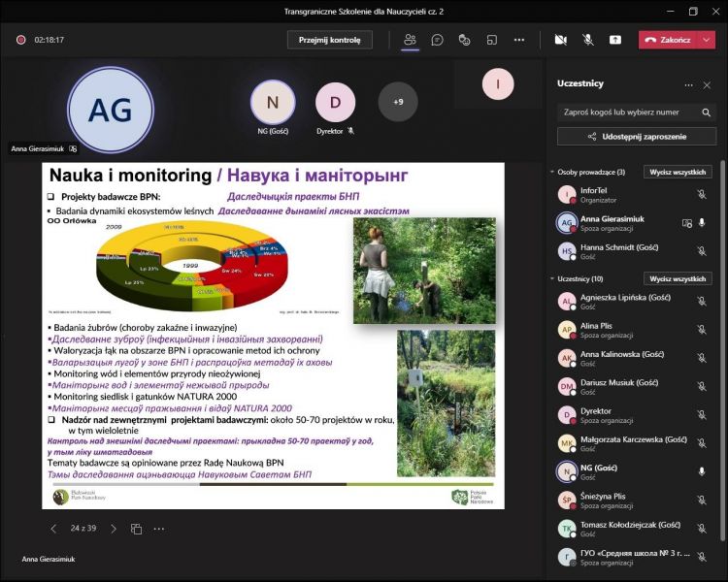Click the Zaproś kogoś lub wybierz numer field
The height and width of the screenshot is (582, 728).
[626, 112]
